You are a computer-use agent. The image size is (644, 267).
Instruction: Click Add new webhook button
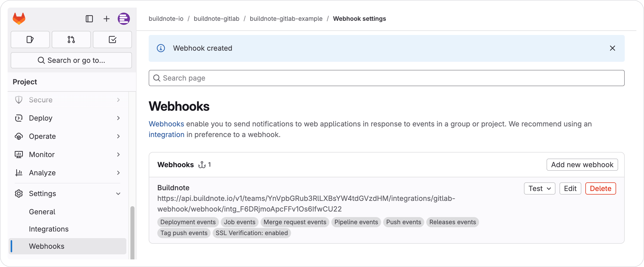pos(582,165)
